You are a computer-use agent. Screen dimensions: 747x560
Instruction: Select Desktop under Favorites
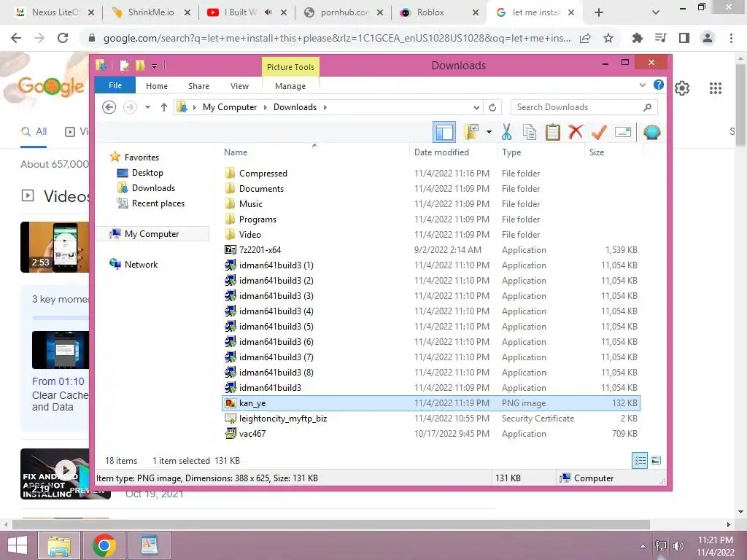147,173
